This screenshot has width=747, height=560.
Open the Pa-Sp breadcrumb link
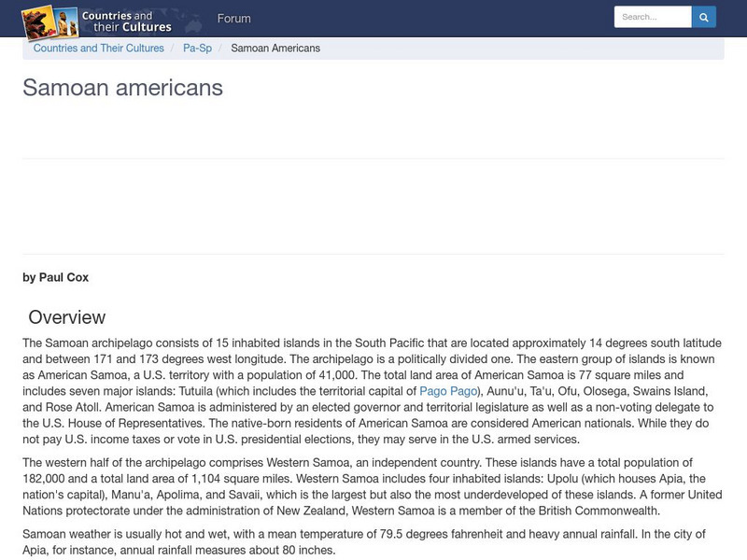[197, 49]
